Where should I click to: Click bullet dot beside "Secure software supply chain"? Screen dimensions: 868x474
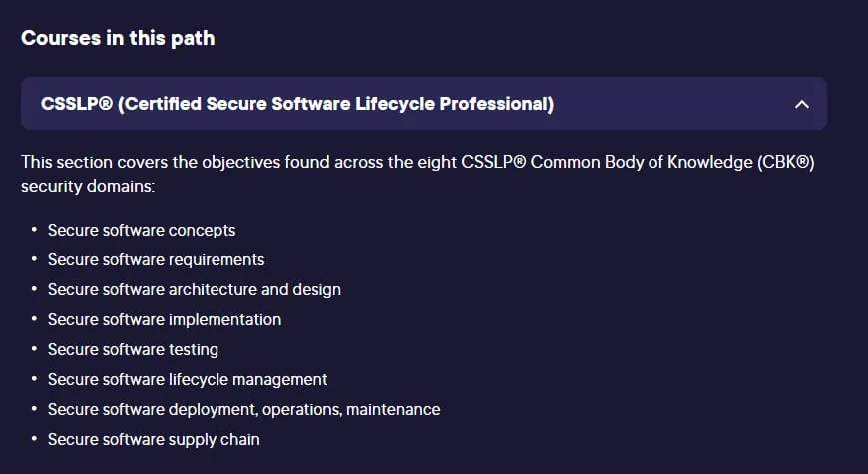tap(34, 438)
